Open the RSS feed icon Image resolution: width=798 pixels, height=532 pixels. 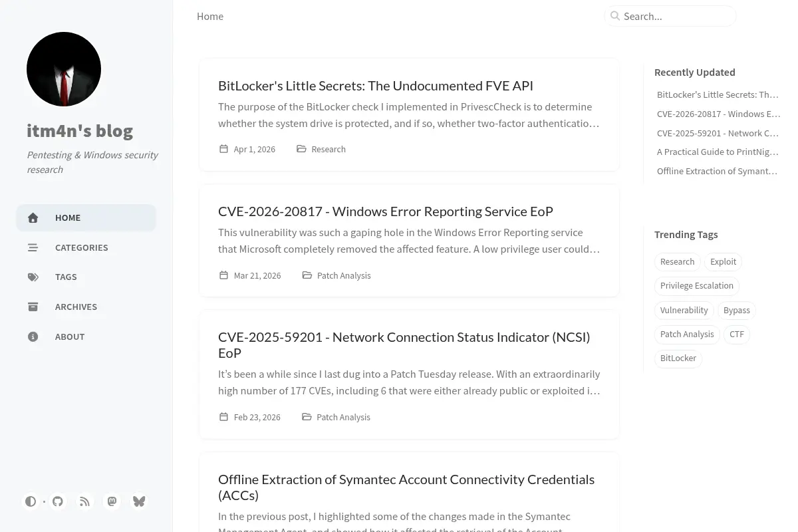coord(85,501)
